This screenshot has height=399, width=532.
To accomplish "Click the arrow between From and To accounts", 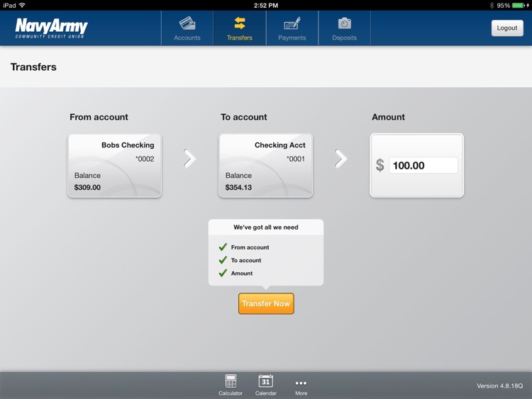I will 189,158.
